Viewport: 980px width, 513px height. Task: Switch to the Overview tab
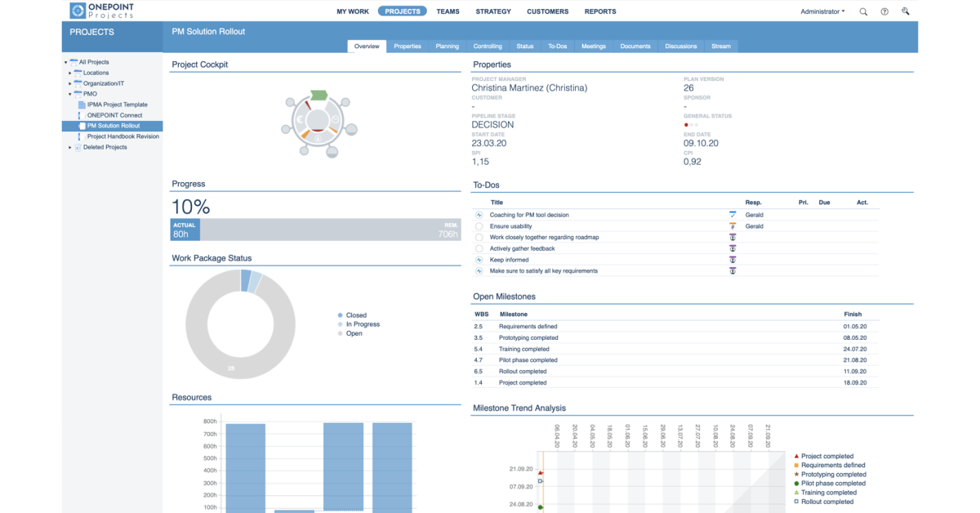point(367,46)
